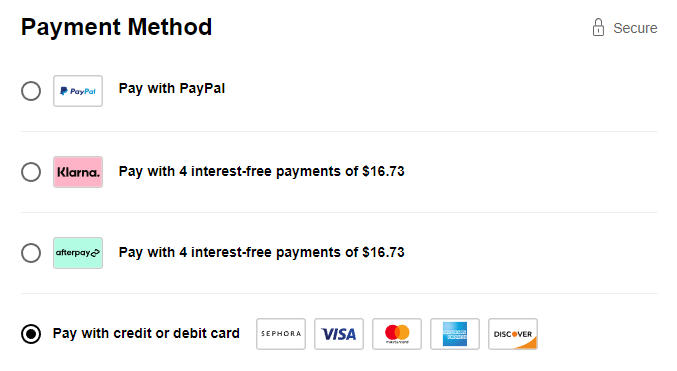Click the padlock Secure icon

(x=598, y=27)
